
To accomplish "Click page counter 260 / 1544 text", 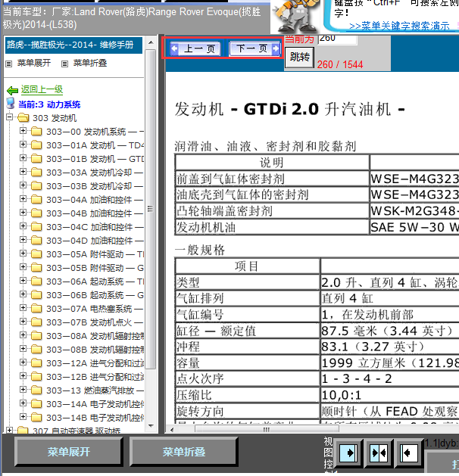I will click(x=340, y=64).
